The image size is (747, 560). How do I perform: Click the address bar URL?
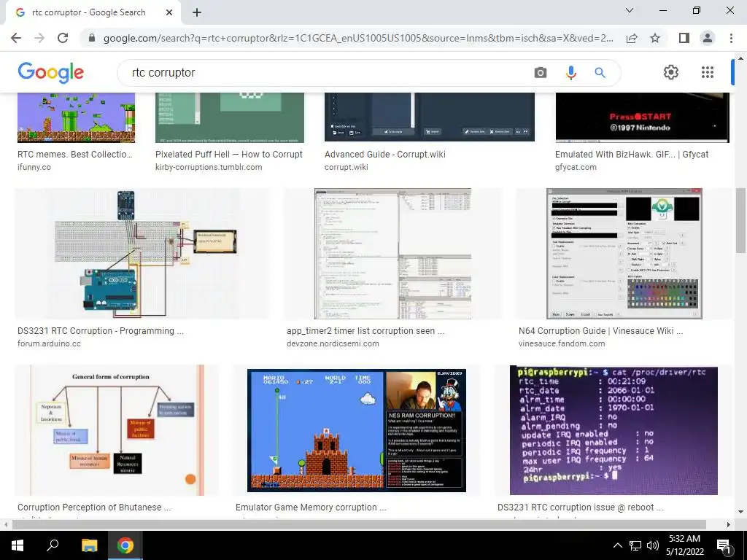(358, 38)
